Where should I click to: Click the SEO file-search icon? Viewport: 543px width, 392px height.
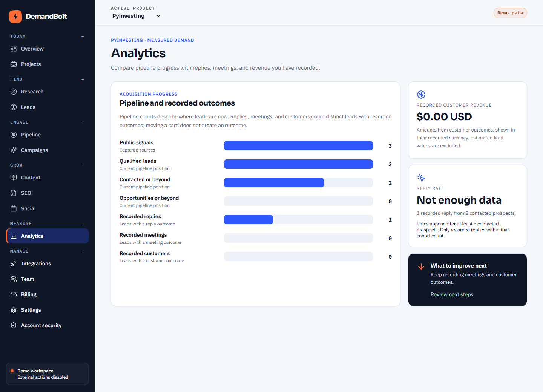(14, 193)
